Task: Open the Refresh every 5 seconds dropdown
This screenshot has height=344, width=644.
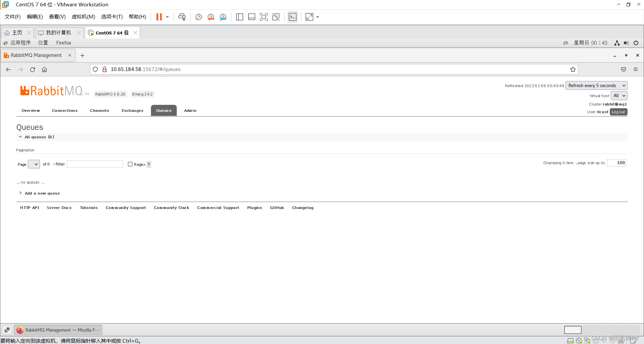Action: (x=596, y=85)
